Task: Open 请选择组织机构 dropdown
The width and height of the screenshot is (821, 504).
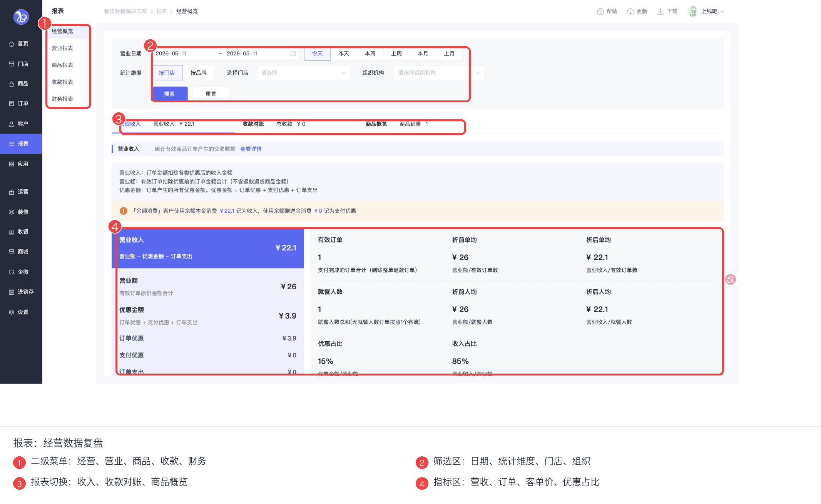Action: [439, 73]
